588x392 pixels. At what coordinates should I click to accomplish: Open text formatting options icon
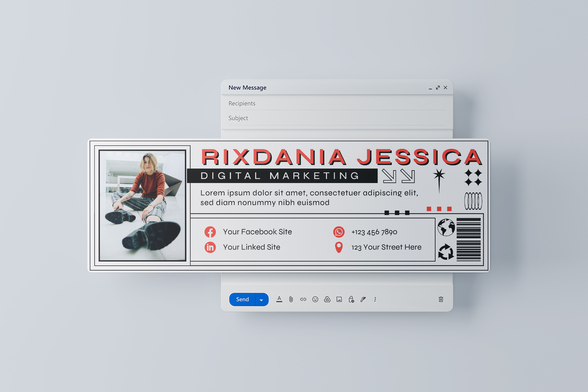(279, 299)
